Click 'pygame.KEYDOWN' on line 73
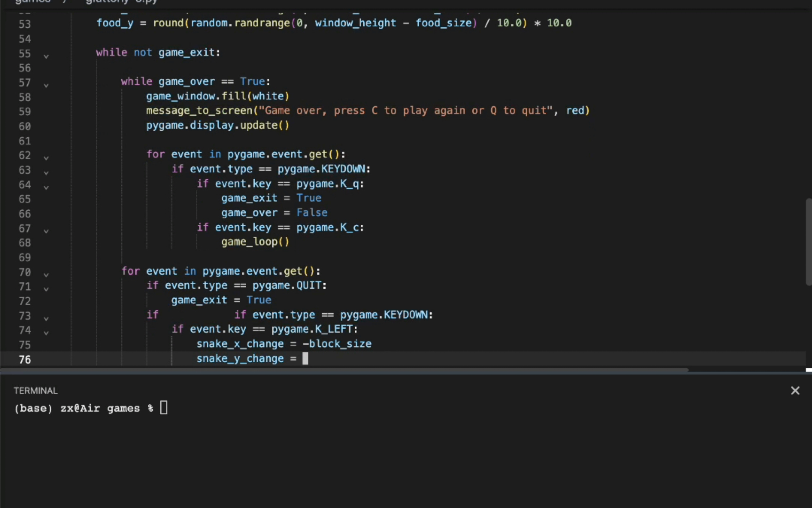Image resolution: width=812 pixels, height=508 pixels. coord(384,315)
